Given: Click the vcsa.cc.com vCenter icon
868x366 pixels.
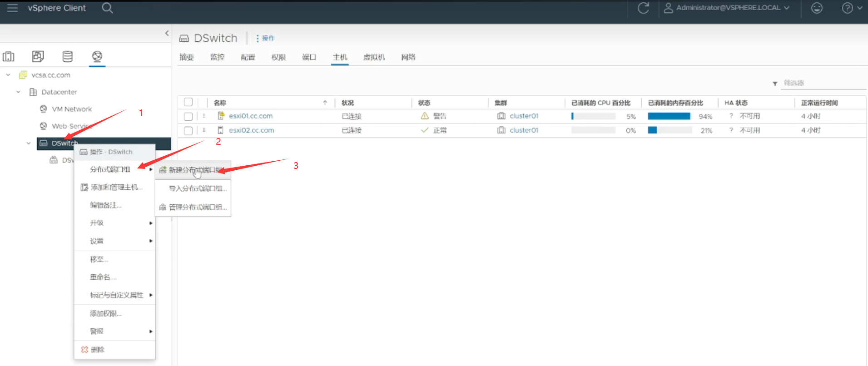Looking at the screenshot, I should 23,75.
